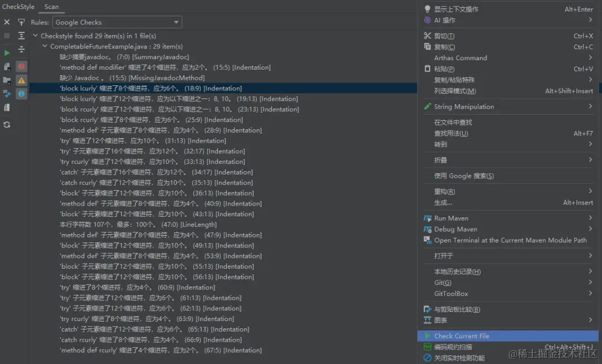This screenshot has height=364, width=602.
Task: Collapse the CompletableFutureExample.java tree node
Action: pos(45,46)
